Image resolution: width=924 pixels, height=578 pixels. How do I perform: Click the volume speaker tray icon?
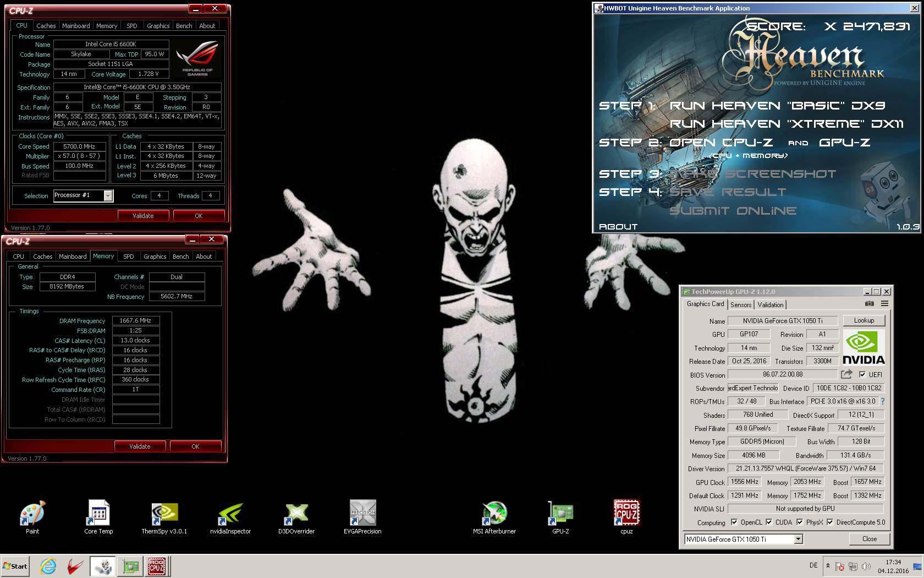866,566
